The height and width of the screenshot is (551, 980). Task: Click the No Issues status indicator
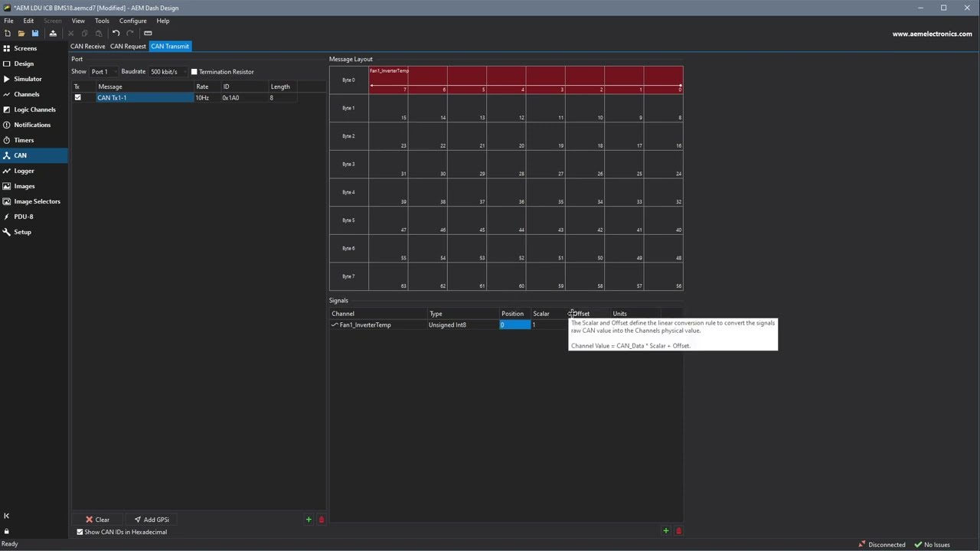point(933,545)
